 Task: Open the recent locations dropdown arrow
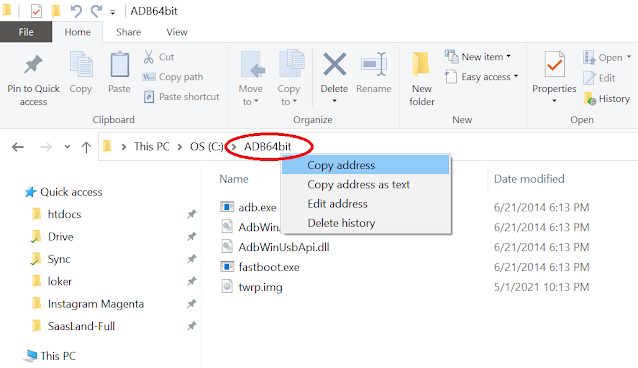[x=67, y=147]
